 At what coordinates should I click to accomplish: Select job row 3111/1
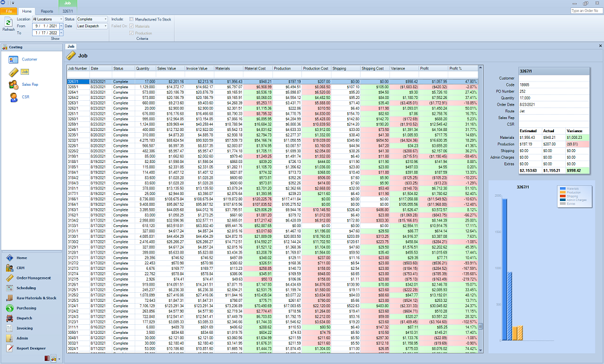(x=272, y=327)
